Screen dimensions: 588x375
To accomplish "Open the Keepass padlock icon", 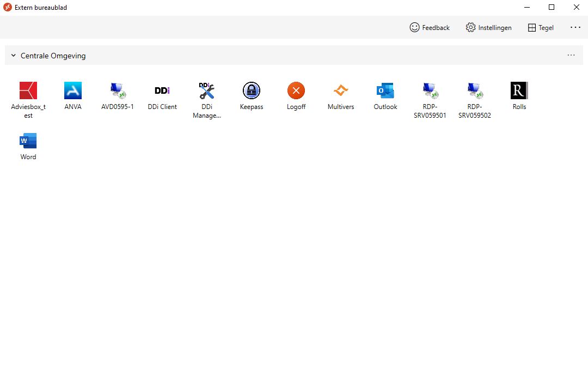I will [x=251, y=90].
